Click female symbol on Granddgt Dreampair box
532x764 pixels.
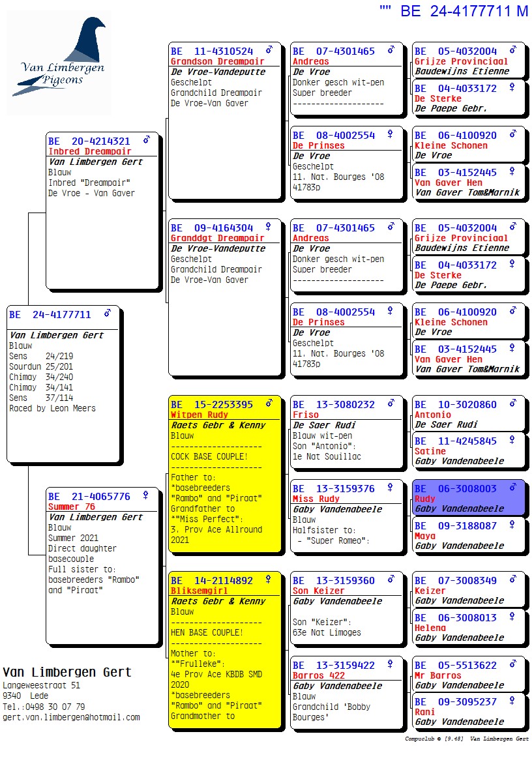267,228
